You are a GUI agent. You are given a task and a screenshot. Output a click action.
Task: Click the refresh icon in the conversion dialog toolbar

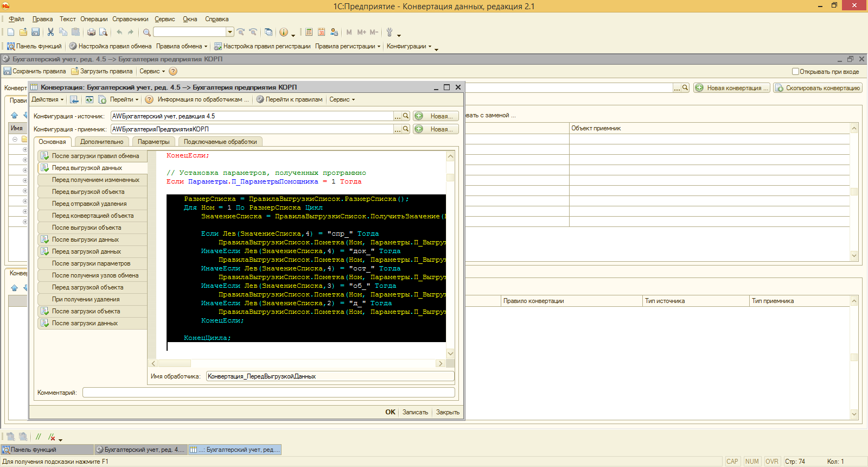pyautogui.click(x=90, y=99)
